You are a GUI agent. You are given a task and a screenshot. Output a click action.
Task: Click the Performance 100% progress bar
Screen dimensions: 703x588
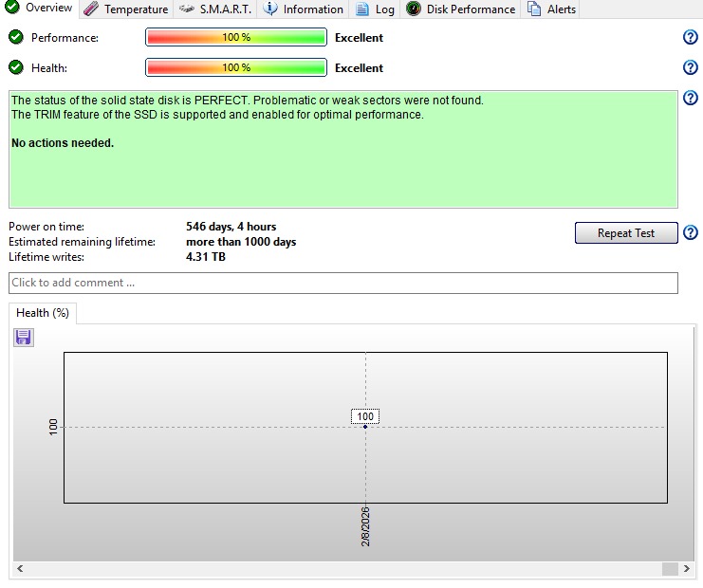pyautogui.click(x=236, y=38)
